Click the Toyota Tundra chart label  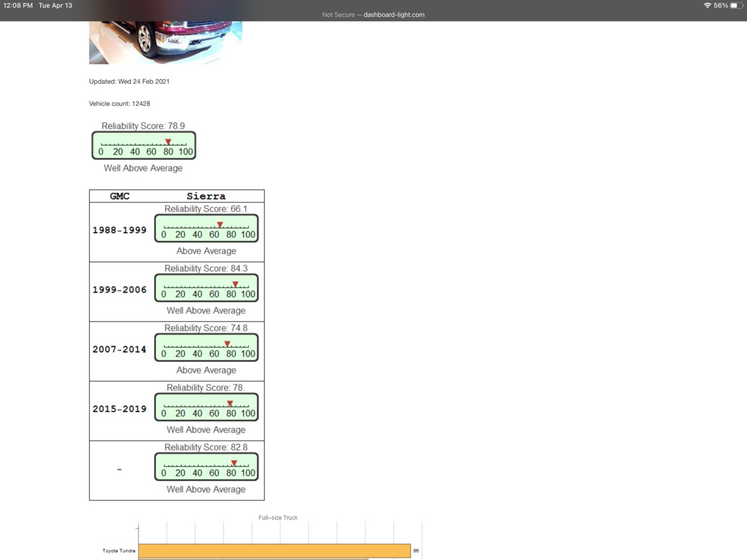[x=119, y=551]
